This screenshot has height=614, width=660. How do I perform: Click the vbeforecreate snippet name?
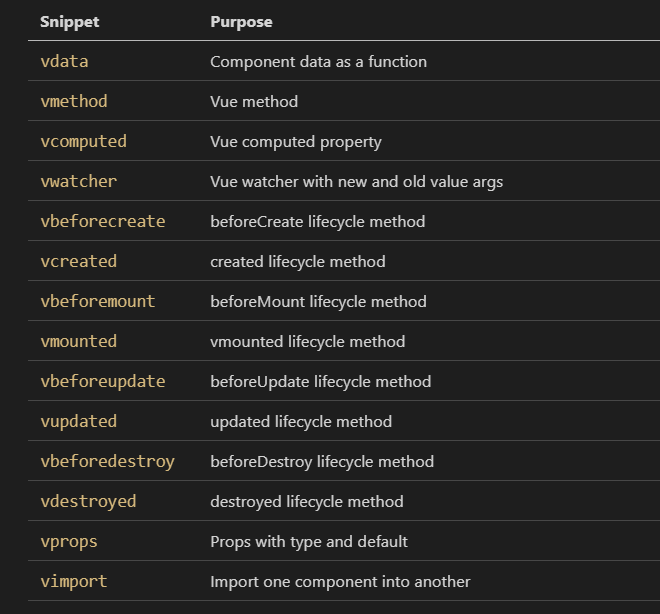[x=103, y=221]
